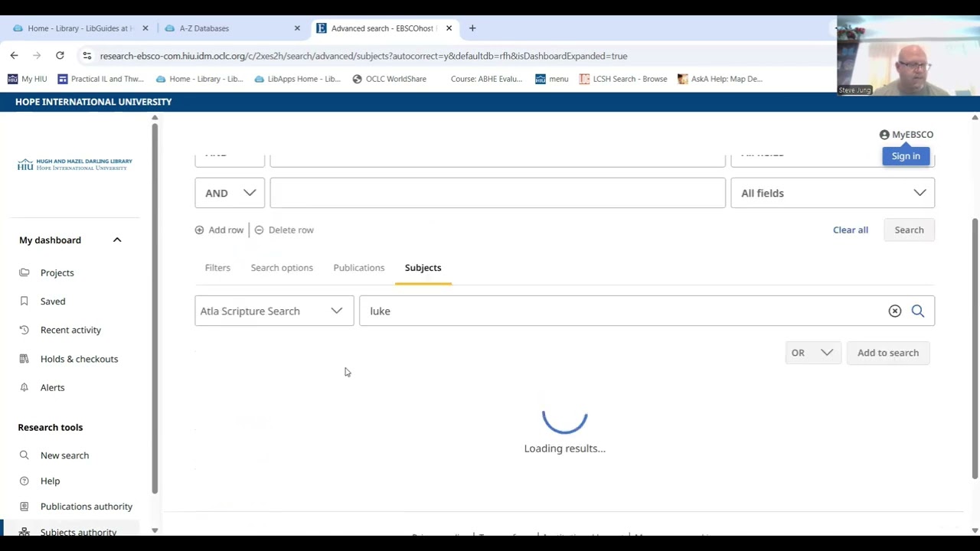Click the Sign in button
The width and height of the screenshot is (980, 551).
906,156
